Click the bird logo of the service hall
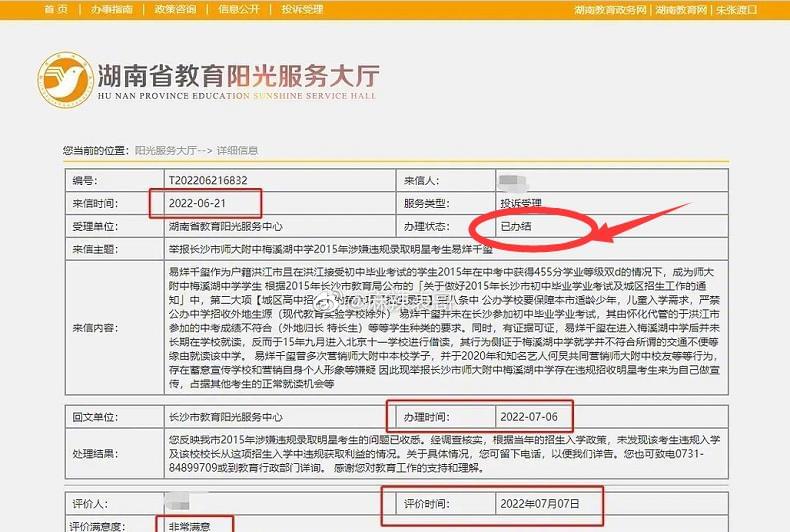This screenshot has width=790, height=532. [65, 80]
